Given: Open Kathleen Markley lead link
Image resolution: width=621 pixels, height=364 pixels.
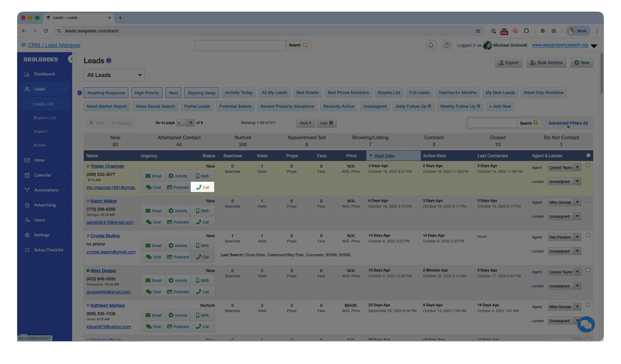Looking at the screenshot, I should point(108,305).
